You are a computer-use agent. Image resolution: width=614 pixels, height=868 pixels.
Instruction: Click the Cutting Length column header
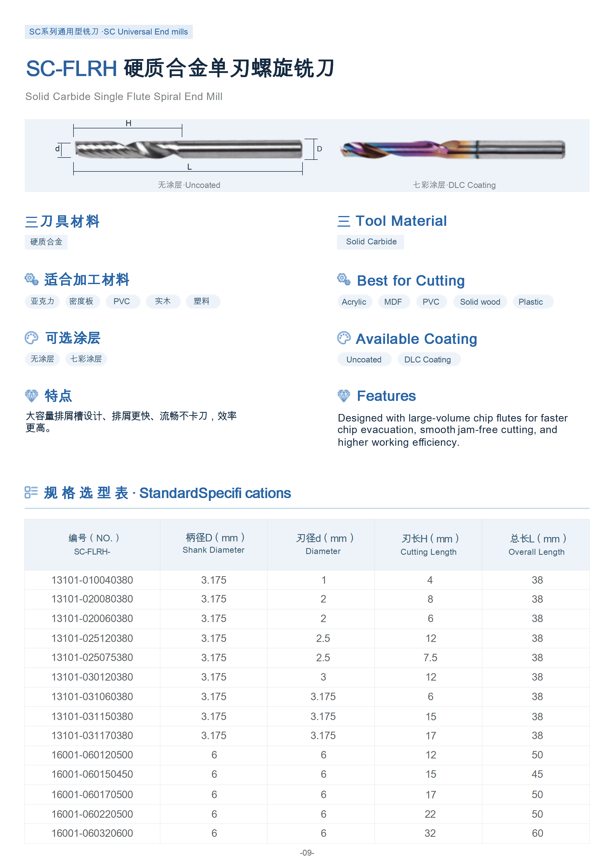click(428, 544)
